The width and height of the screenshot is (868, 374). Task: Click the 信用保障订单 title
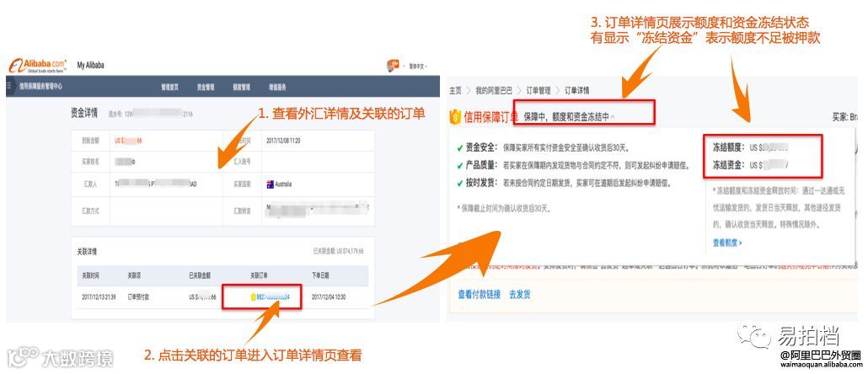point(491,117)
